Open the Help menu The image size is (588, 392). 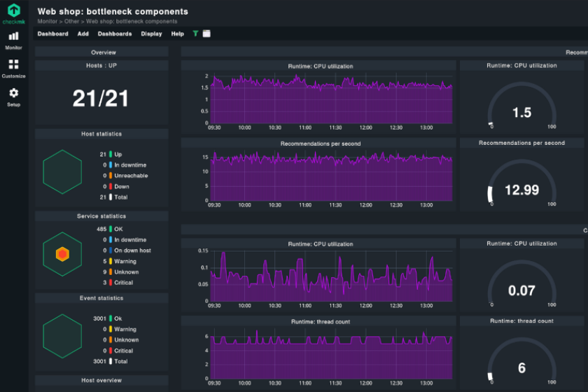(177, 34)
